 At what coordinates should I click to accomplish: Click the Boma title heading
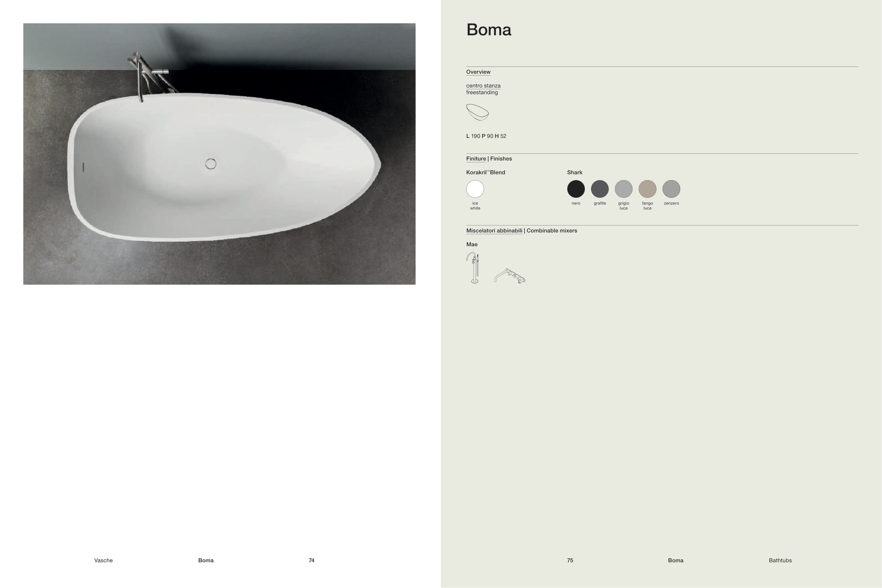pyautogui.click(x=489, y=30)
